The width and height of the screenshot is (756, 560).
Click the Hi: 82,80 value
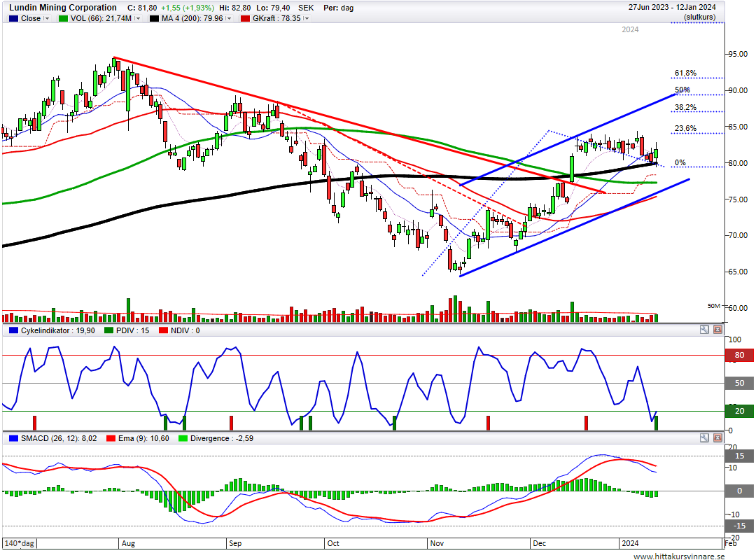[x=234, y=8]
